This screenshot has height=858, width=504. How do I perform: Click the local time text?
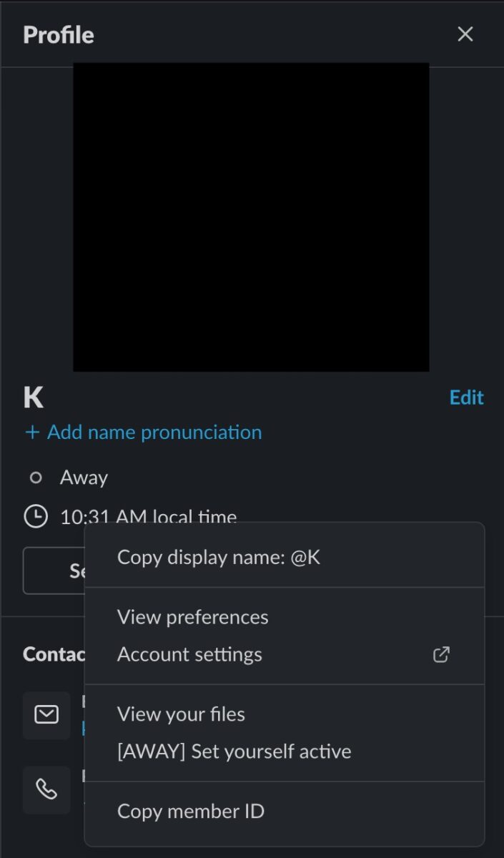point(149,516)
